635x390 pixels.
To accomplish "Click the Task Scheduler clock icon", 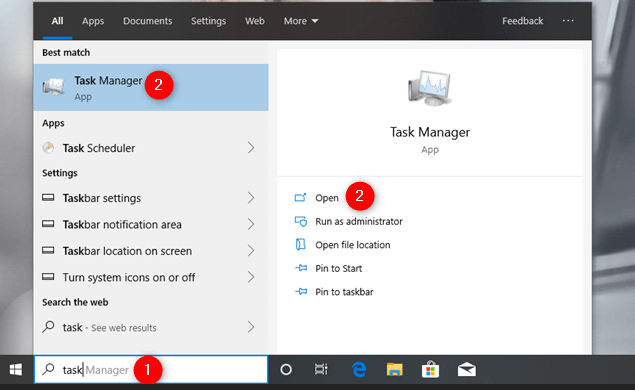I will point(48,148).
